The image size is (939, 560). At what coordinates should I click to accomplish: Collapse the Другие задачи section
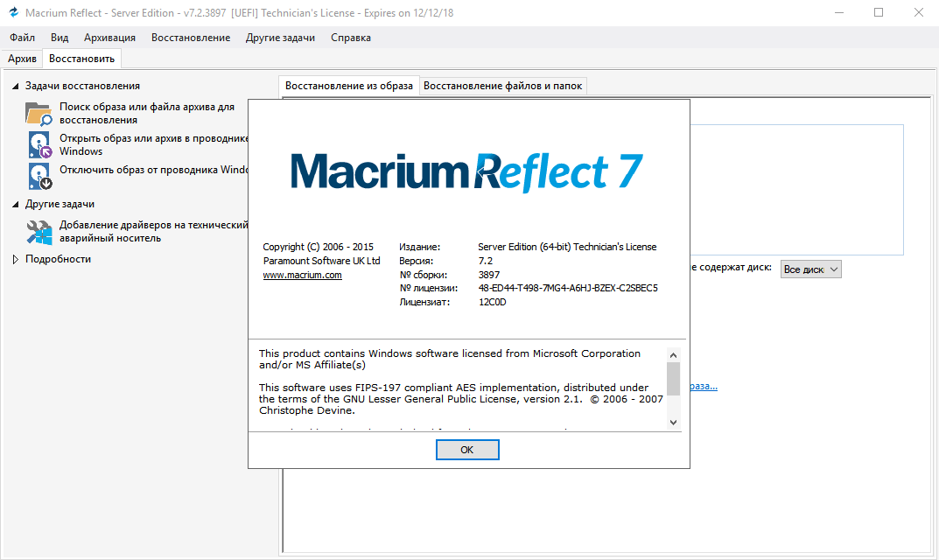click(16, 204)
